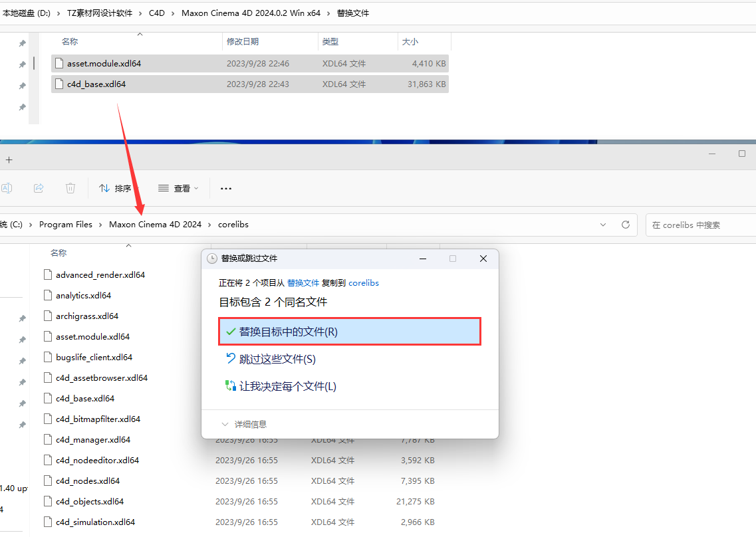Select c4d_assetbrowser.xdl64 file
The image size is (756, 537).
[x=102, y=378]
